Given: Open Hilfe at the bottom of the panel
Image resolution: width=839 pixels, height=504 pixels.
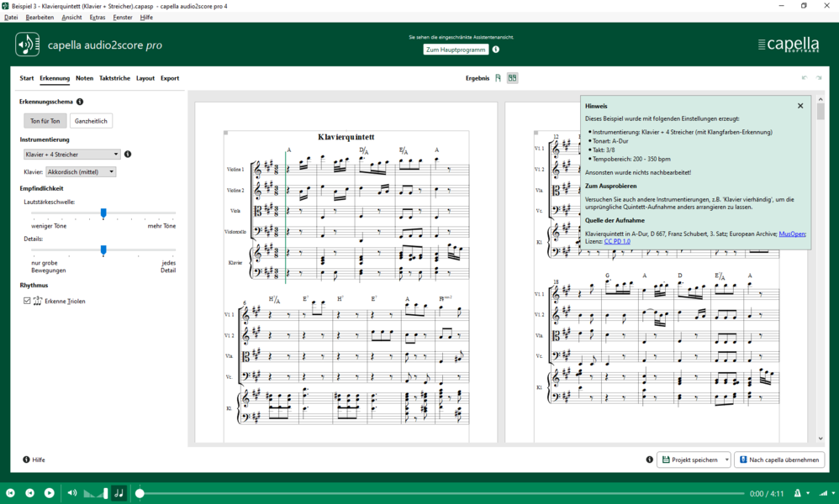Looking at the screenshot, I should [x=34, y=459].
